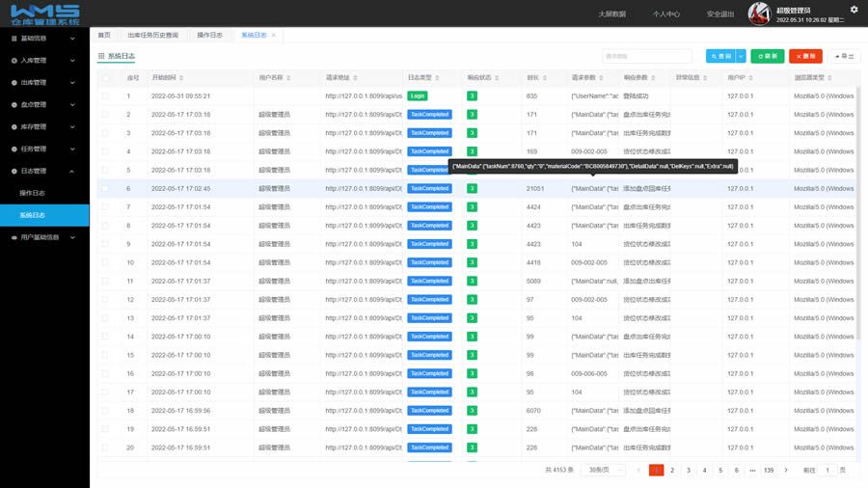Sort by 响应状态 column
868x488 pixels.
(497, 77)
